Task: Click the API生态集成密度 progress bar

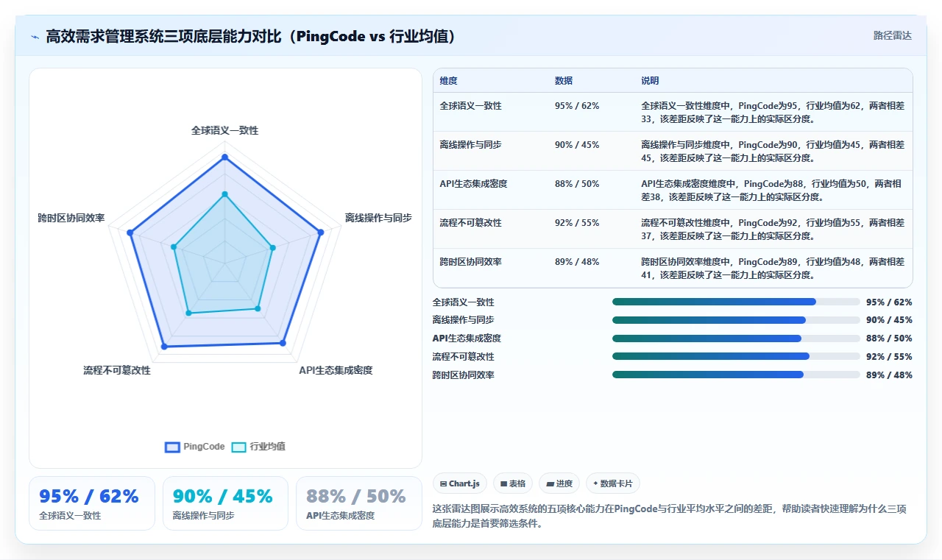Action: point(736,339)
